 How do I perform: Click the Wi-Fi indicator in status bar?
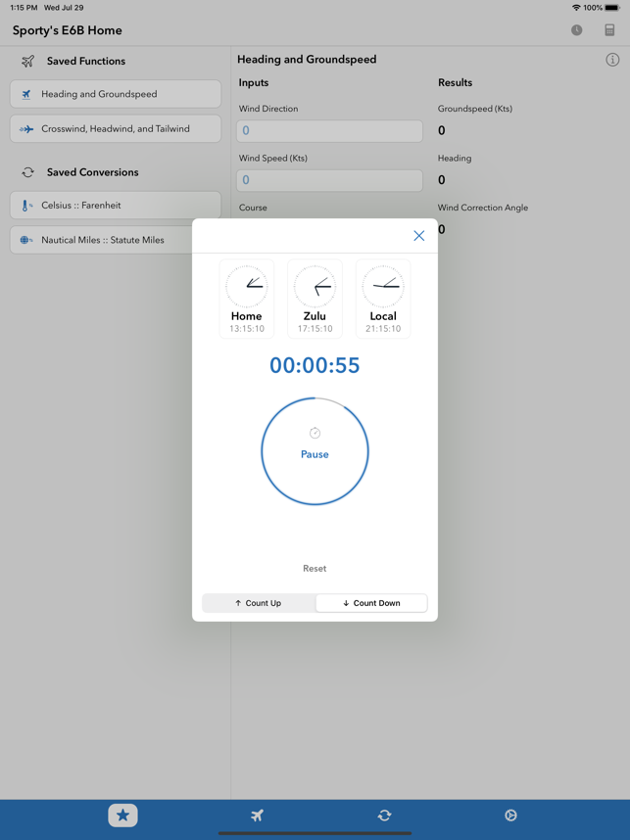[x=576, y=8]
